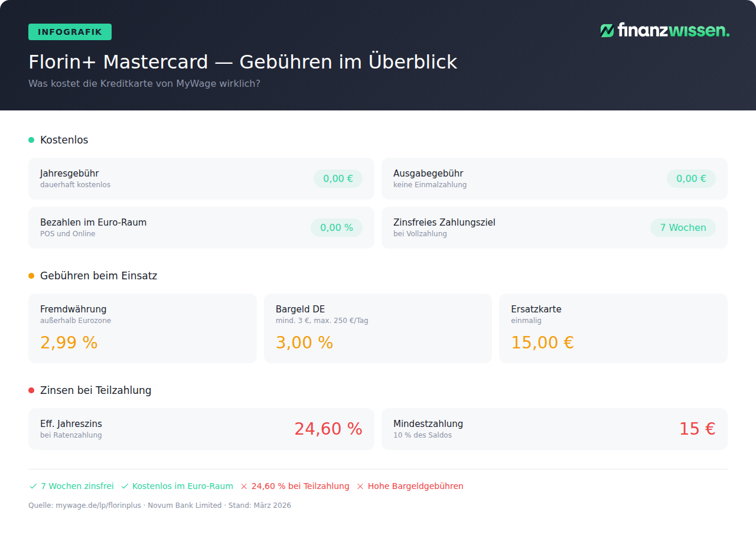This screenshot has width=756, height=538.
Task: Click the Mindestzahlung label
Action: tap(428, 424)
